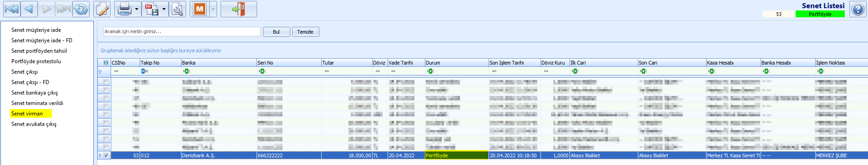Screen dimensions: 868x165
Task: Uncheck the selected Denizbank row checkbox
Action: tap(106, 155)
